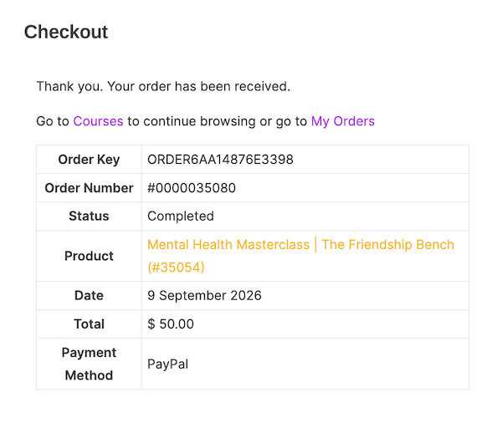
Task: Click the Date row label
Action: point(89,296)
